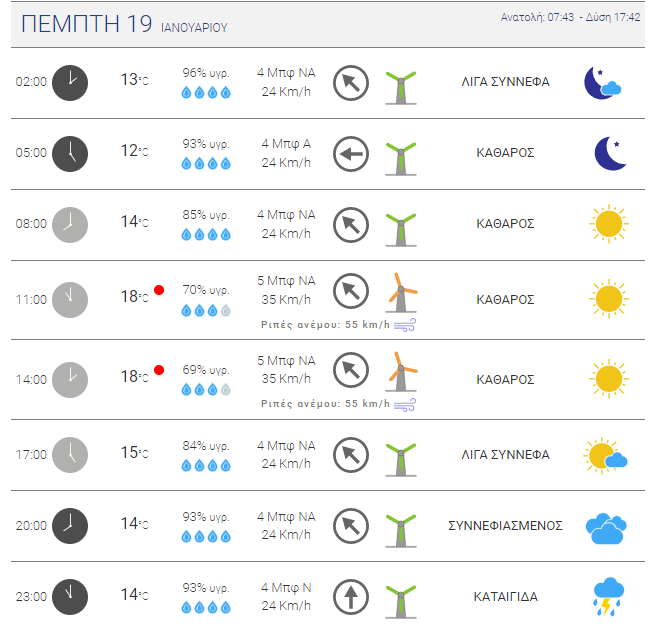Click the orange wind turbine at 11:00
The height and width of the screenshot is (624, 656).
point(401,293)
